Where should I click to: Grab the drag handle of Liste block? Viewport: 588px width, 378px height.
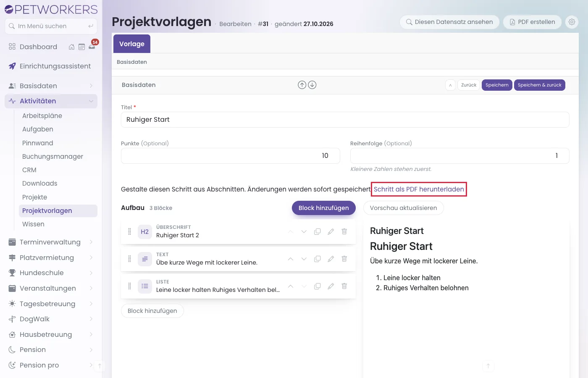tap(129, 286)
